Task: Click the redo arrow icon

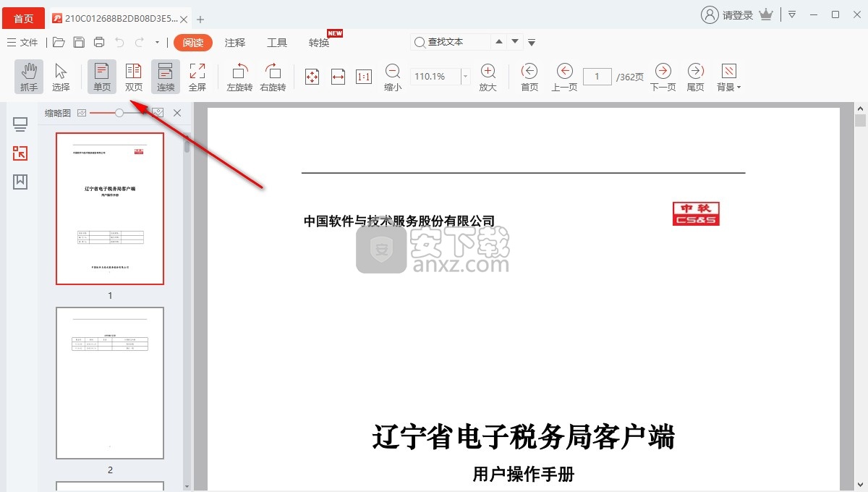Action: [x=140, y=43]
